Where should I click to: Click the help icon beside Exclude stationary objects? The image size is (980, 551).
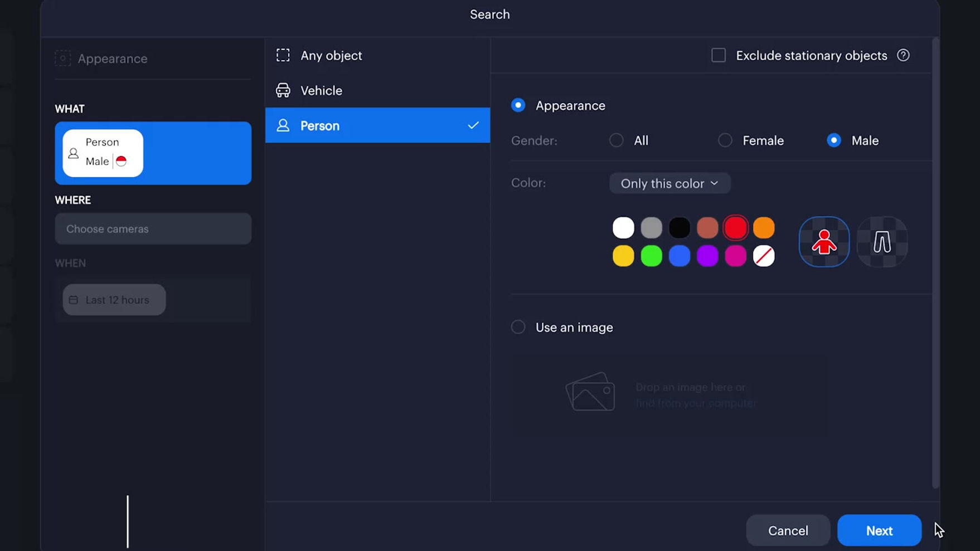pos(903,55)
